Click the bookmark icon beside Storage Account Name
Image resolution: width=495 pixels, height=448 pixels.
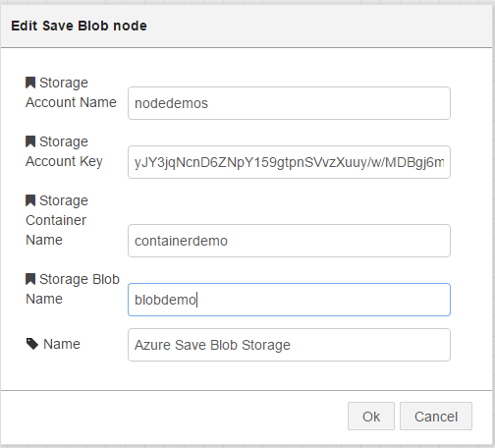click(30, 83)
